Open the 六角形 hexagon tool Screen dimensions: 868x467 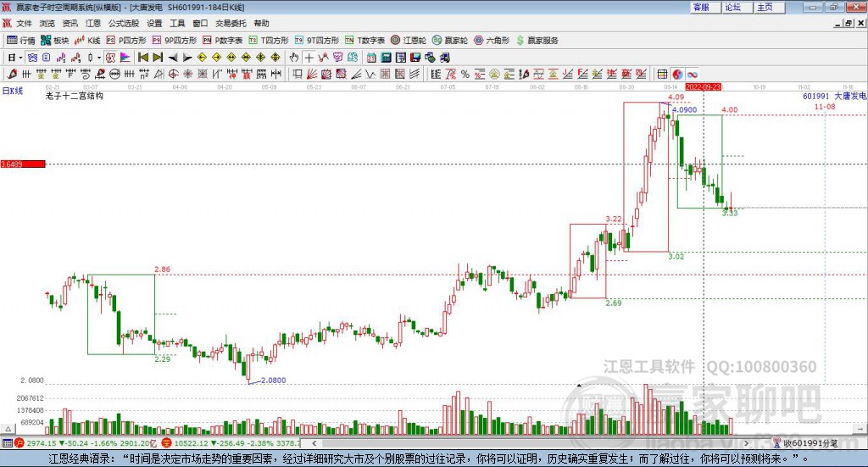click(x=492, y=41)
